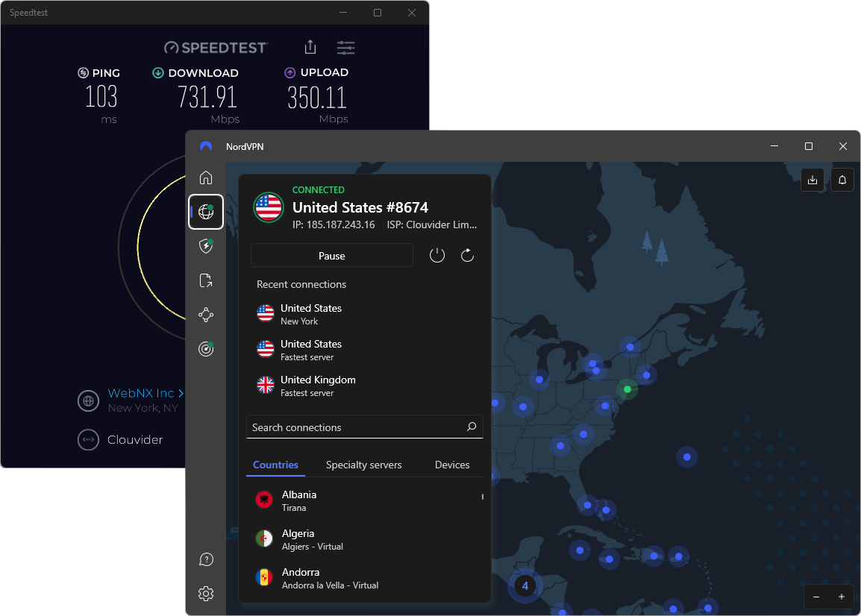Connect to recent United States Fastest server

365,350
